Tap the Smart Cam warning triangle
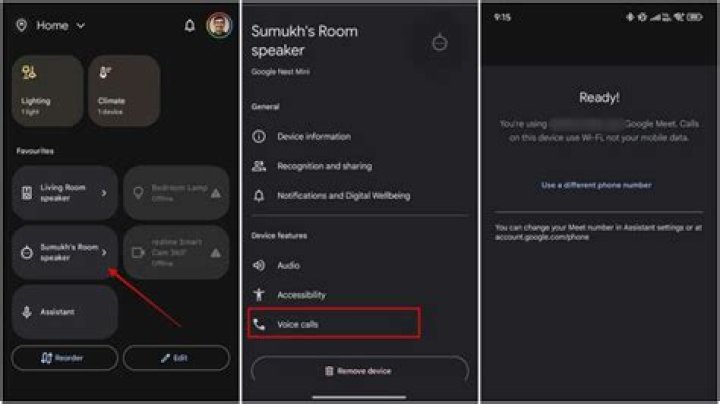Image resolution: width=720 pixels, height=404 pixels. [215, 252]
